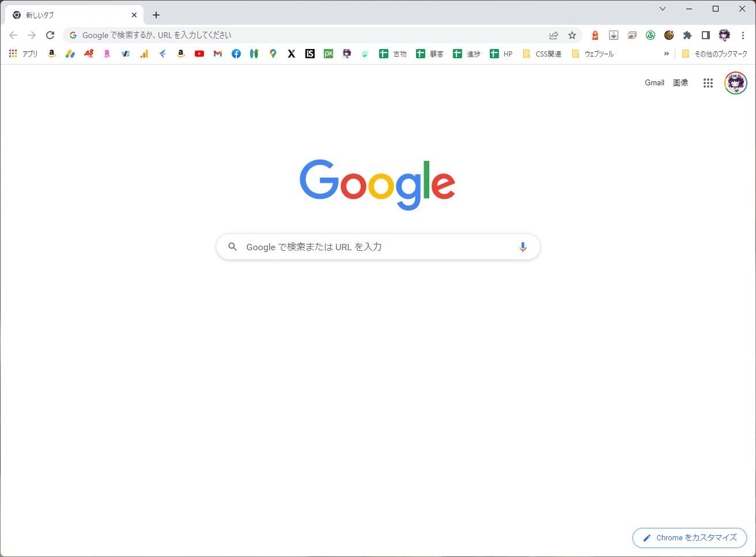Expand the CSS関連 bookmarks folder
The height and width of the screenshot is (557, 756).
[542, 54]
